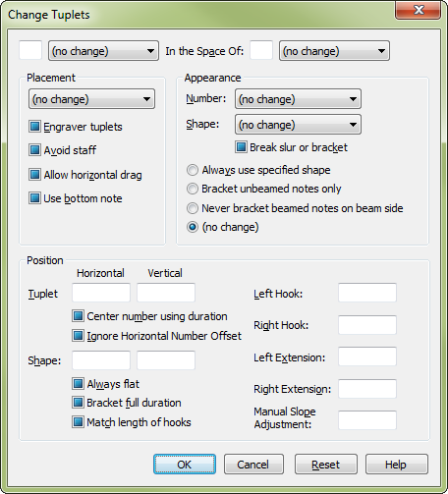Screen dimensions: 448x494
Task: Select Always use specified shape option
Action: [x=193, y=170]
